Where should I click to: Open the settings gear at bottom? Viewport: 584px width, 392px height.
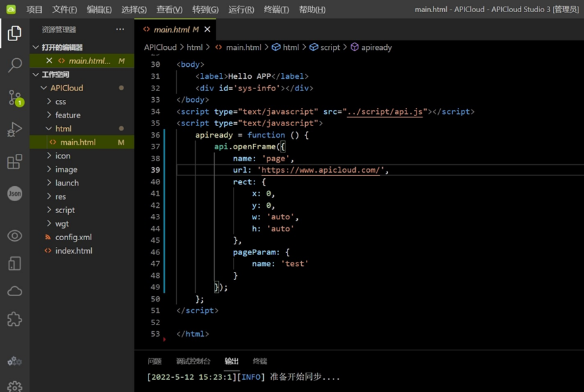[15, 387]
